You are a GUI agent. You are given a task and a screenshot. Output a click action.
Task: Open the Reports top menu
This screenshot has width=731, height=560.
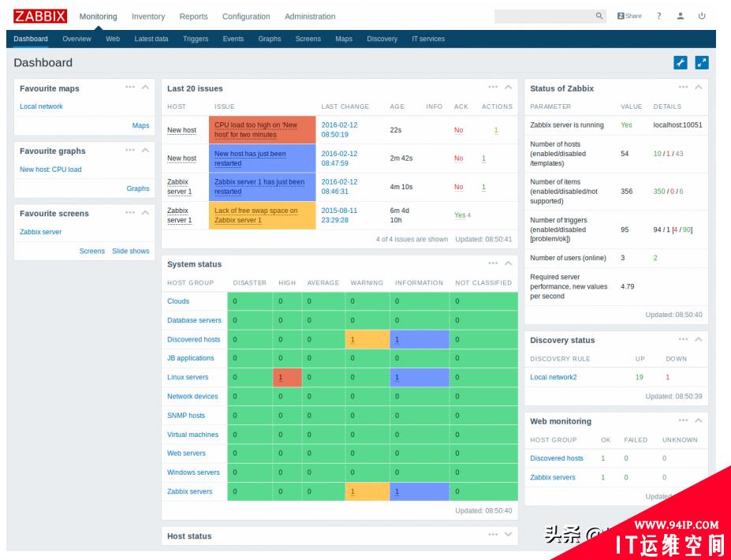[x=193, y=17]
